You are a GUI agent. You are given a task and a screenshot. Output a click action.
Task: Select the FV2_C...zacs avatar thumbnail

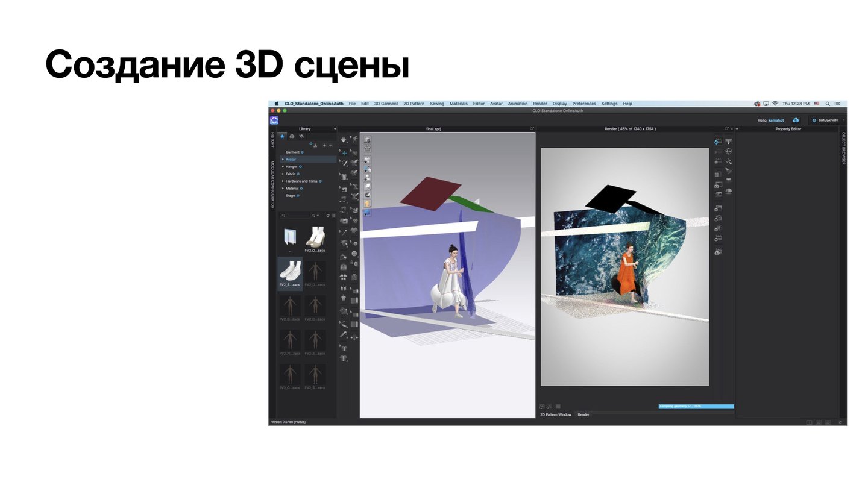pyautogui.click(x=315, y=307)
